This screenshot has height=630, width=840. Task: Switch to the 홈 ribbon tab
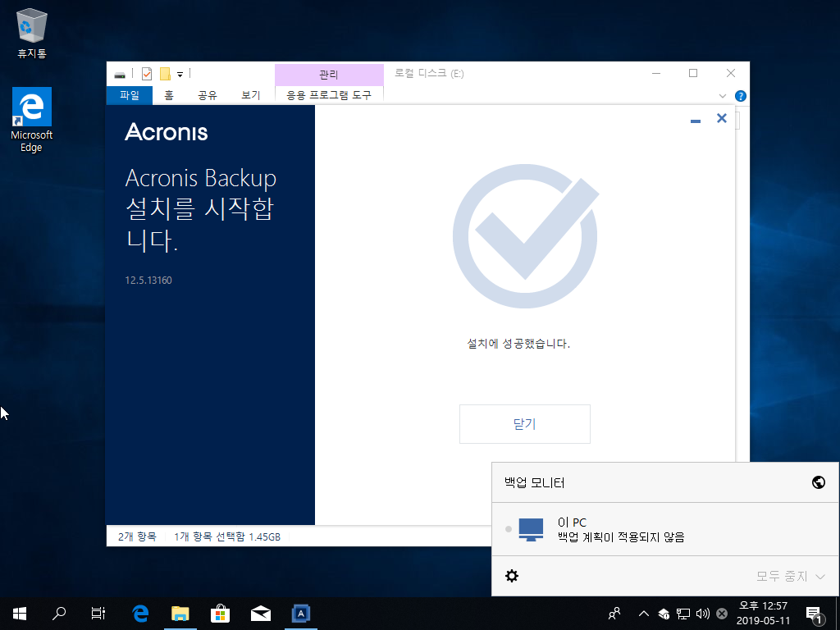(169, 95)
